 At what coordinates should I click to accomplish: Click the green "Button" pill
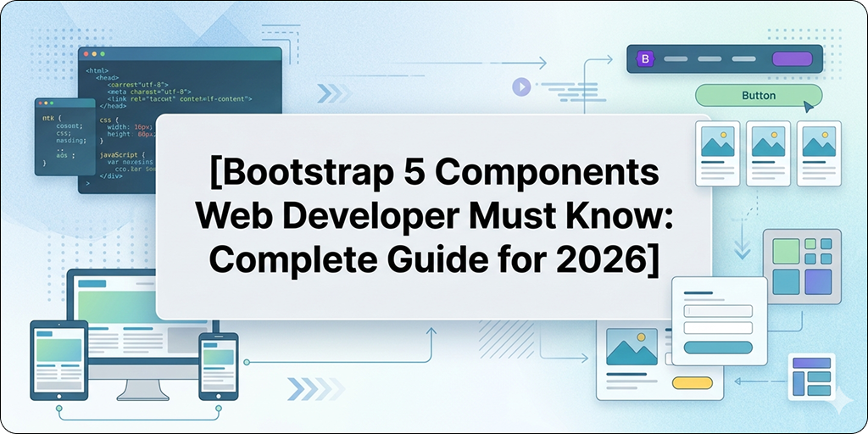pos(759,95)
